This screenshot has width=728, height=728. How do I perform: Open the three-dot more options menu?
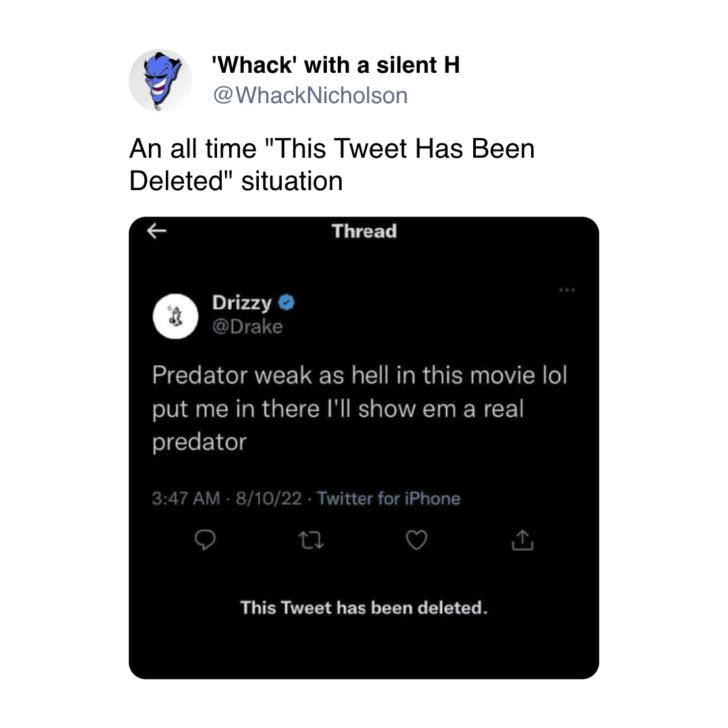[567, 290]
